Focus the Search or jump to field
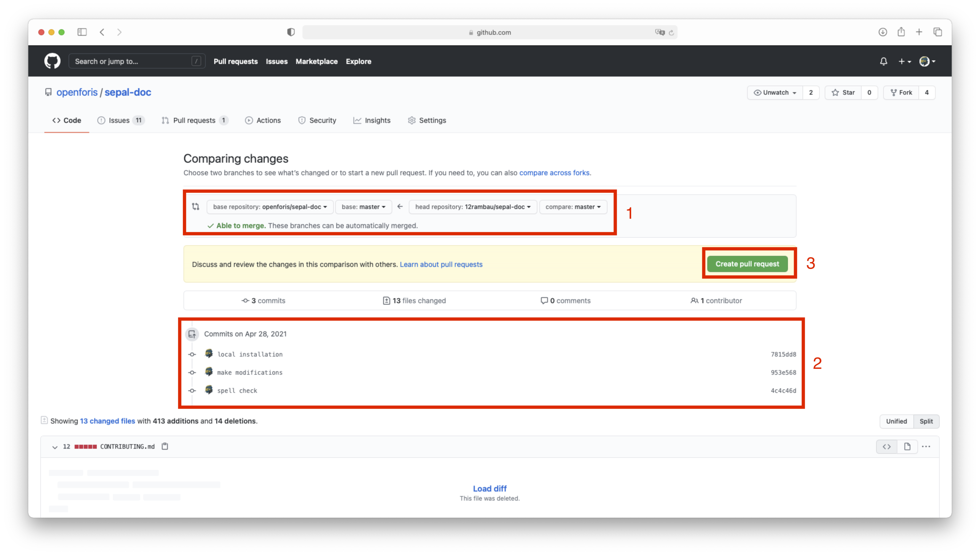The height and width of the screenshot is (555, 980). pos(132,61)
